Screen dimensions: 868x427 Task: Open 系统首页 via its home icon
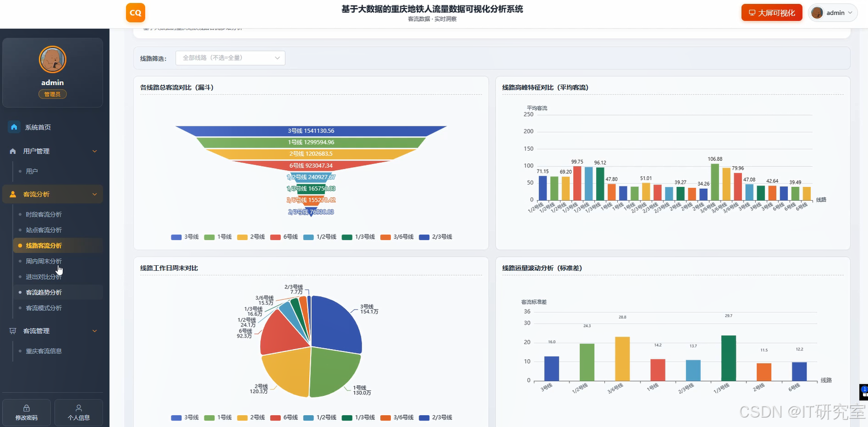click(x=14, y=127)
